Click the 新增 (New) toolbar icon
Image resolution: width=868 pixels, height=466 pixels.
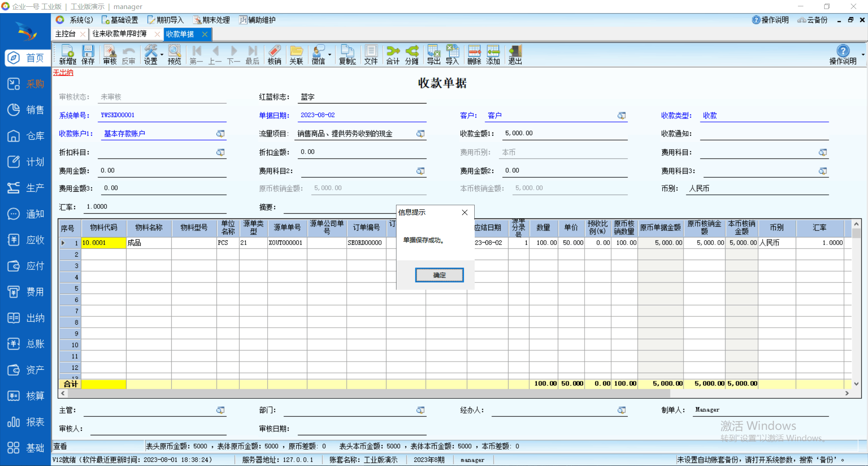(67, 55)
